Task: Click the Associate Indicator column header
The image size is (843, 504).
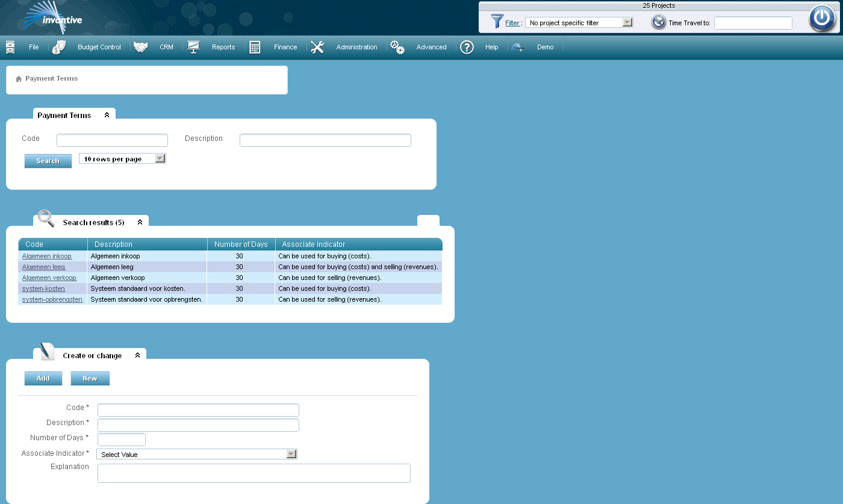Action: (x=314, y=244)
